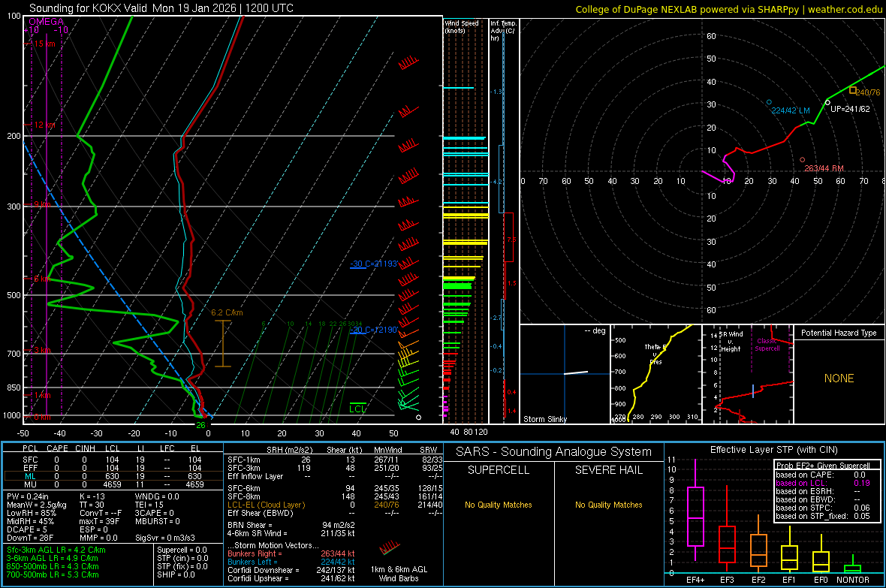Click the 'SEVERE HAIL' column heading
Image resolution: width=886 pixels, height=588 pixels.
608,470
